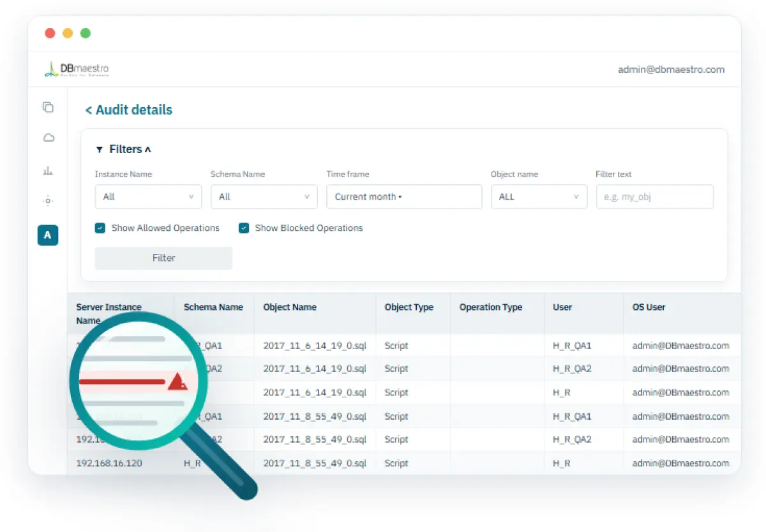
Task: Open the Time frame Current month dropdown
Action: 404,196
